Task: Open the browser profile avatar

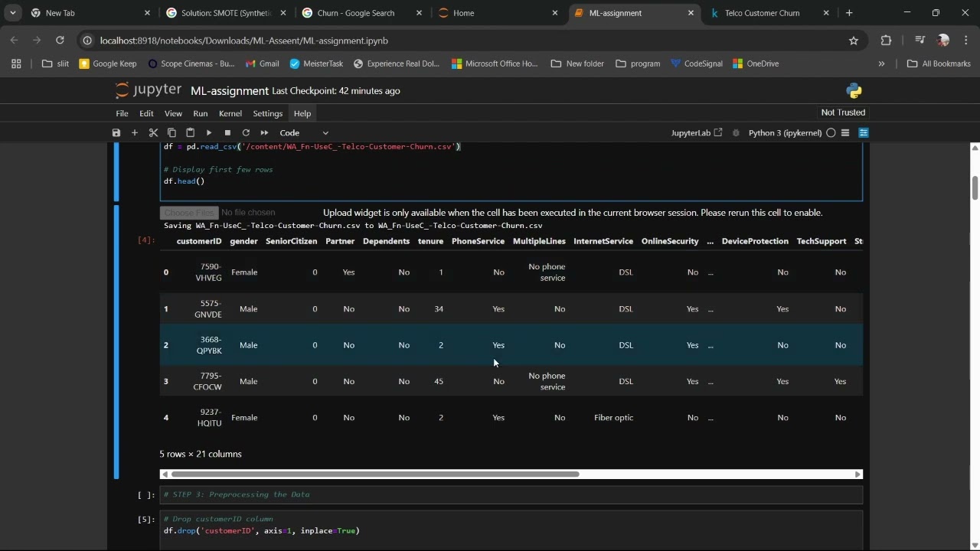Action: click(x=943, y=41)
